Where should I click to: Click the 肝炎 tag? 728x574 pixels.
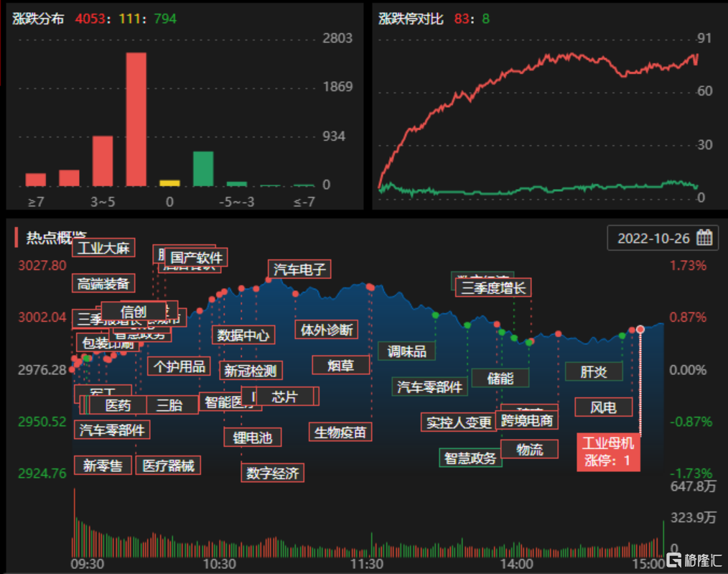click(x=594, y=371)
